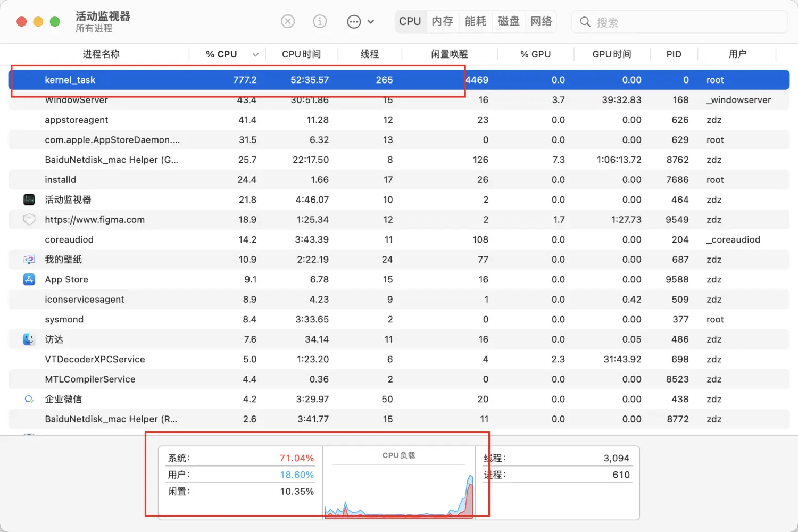Viewport: 798px width, 532px height.
Task: Select the kernel_task process row
Action: point(399,80)
